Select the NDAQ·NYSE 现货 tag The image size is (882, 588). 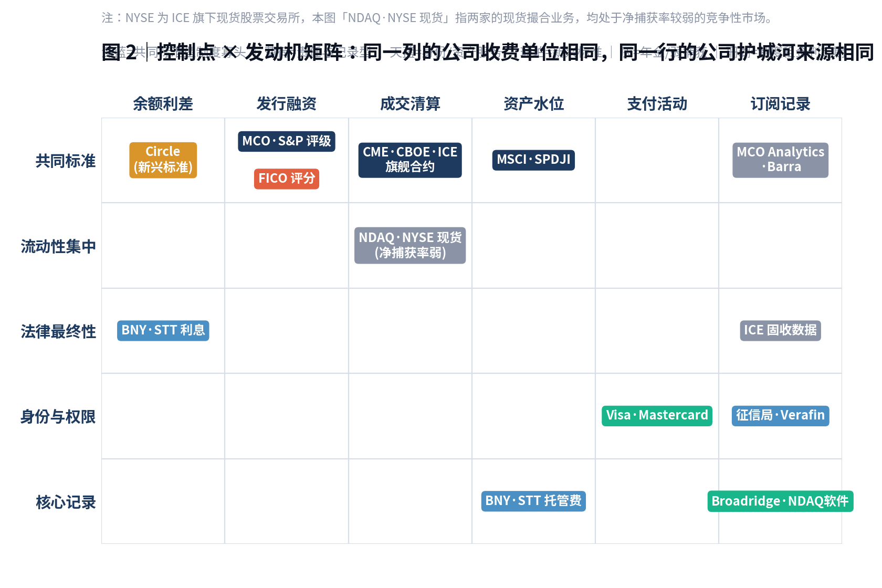[410, 245]
